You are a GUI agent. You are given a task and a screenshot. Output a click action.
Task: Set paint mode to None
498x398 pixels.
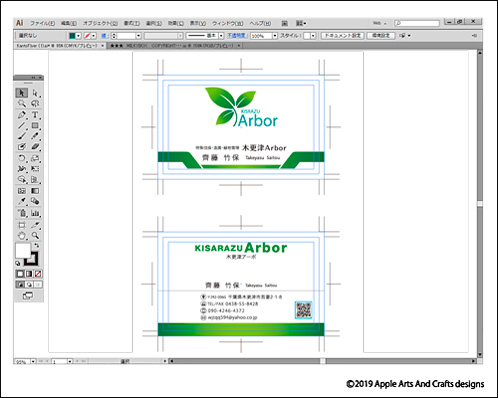click(x=38, y=274)
